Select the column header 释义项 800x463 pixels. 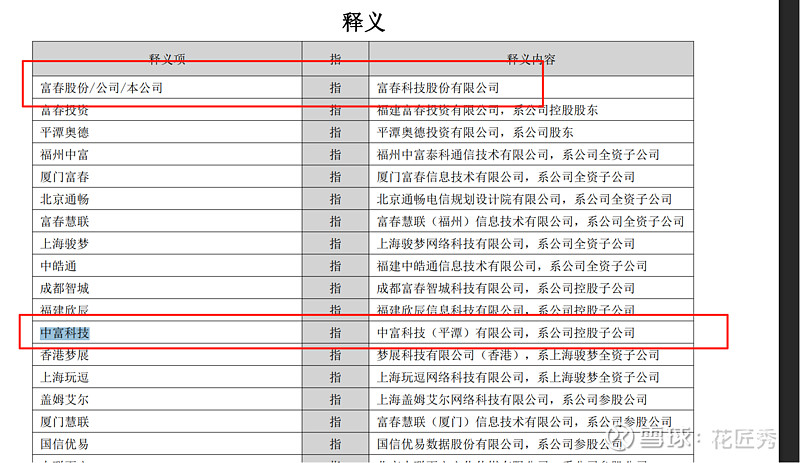click(x=167, y=59)
